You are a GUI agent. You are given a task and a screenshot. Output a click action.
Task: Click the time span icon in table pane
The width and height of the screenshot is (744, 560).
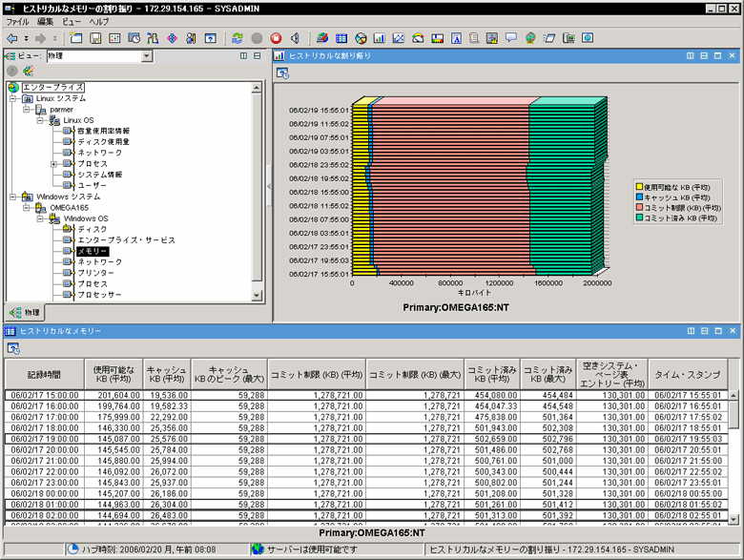pyautogui.click(x=13, y=347)
